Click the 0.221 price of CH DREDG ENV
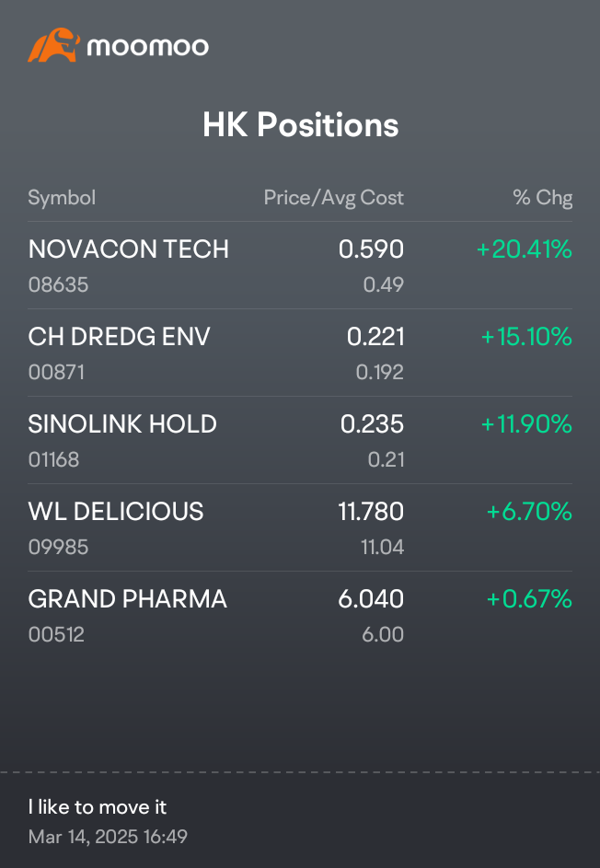 [x=375, y=337]
